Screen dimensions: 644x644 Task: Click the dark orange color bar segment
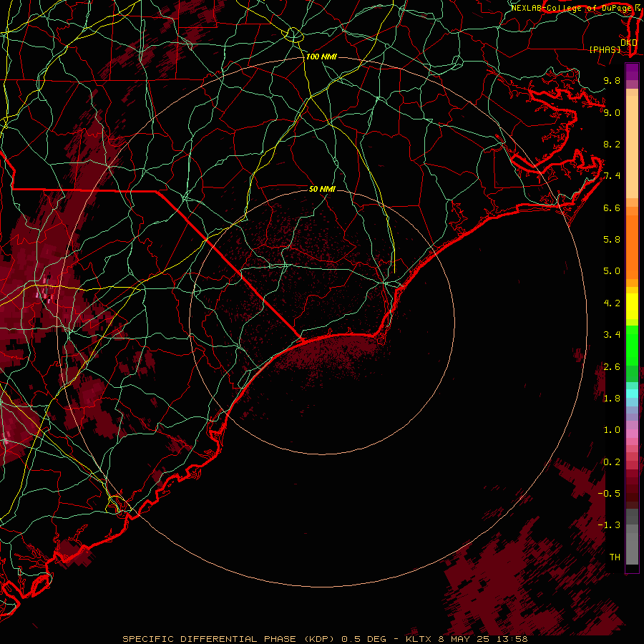click(632, 246)
